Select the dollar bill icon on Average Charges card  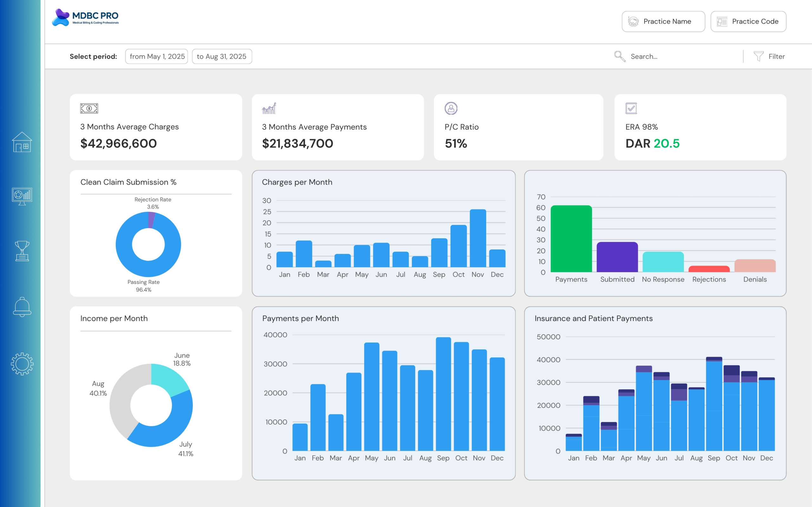tap(89, 108)
